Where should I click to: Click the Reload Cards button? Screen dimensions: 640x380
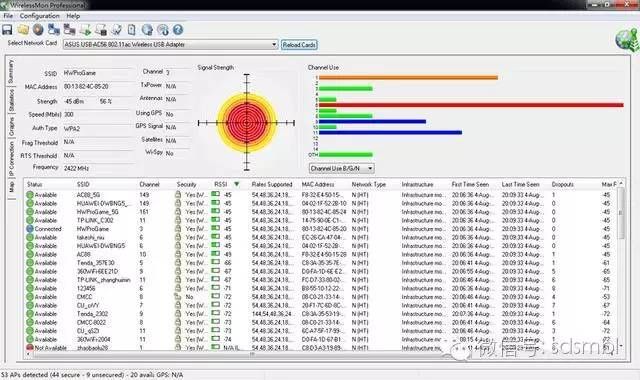299,45
